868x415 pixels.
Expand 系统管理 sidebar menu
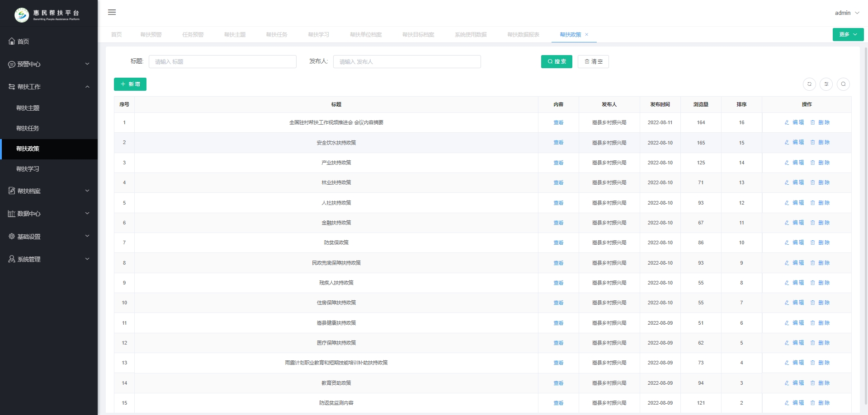(x=49, y=259)
